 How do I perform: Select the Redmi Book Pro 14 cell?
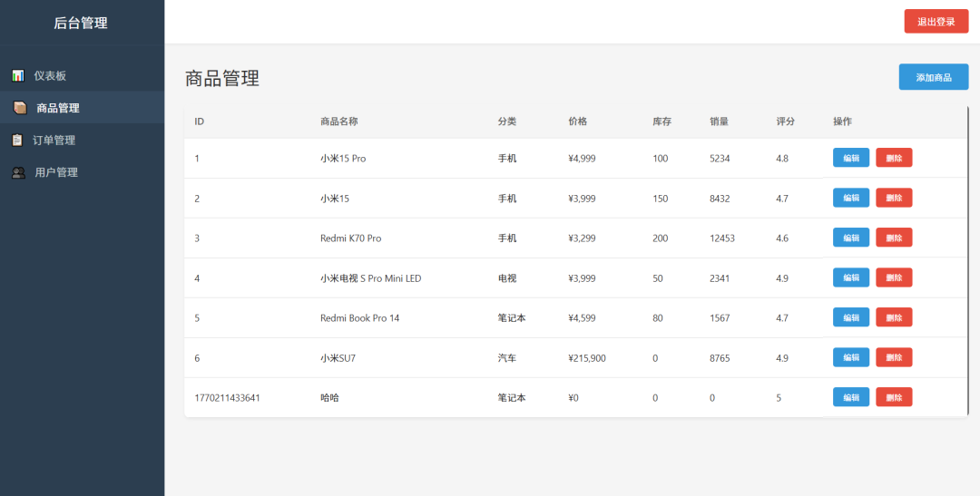[x=359, y=318]
